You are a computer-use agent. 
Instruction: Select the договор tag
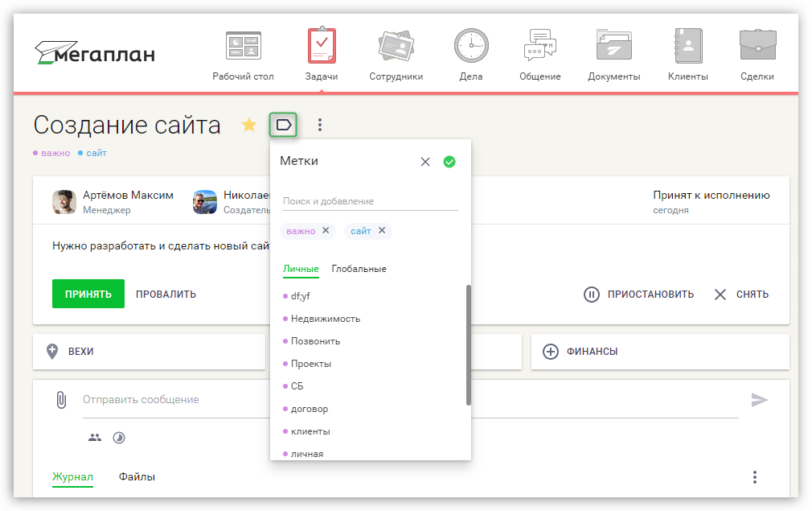[x=306, y=409]
